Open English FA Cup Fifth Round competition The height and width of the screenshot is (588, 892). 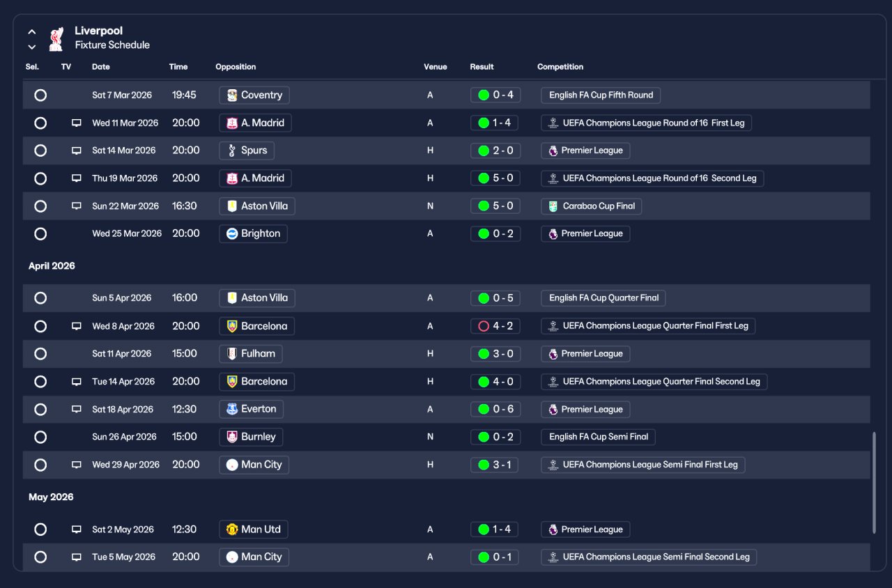tap(601, 95)
